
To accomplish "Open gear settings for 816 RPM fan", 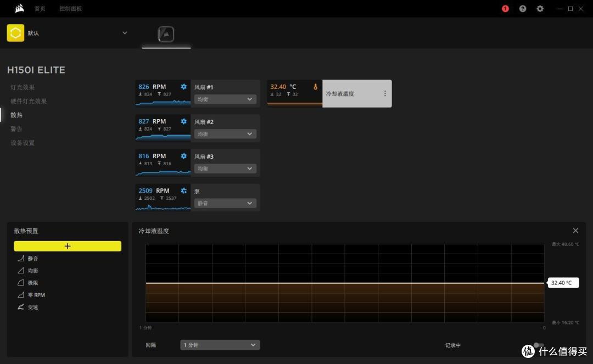I will point(183,156).
